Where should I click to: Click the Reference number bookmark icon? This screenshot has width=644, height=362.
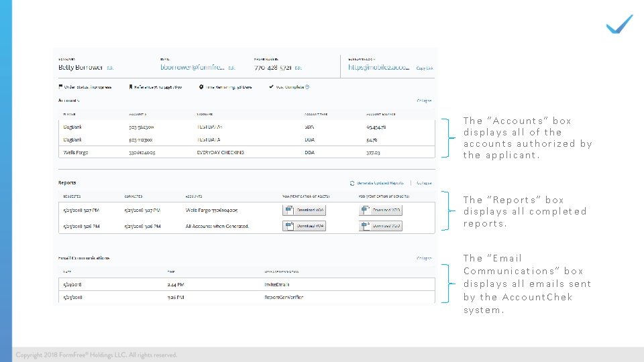click(131, 86)
